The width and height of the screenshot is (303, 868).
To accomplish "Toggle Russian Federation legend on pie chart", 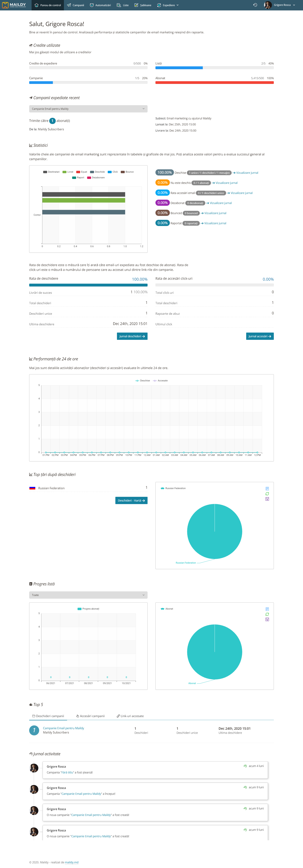I will click(173, 488).
